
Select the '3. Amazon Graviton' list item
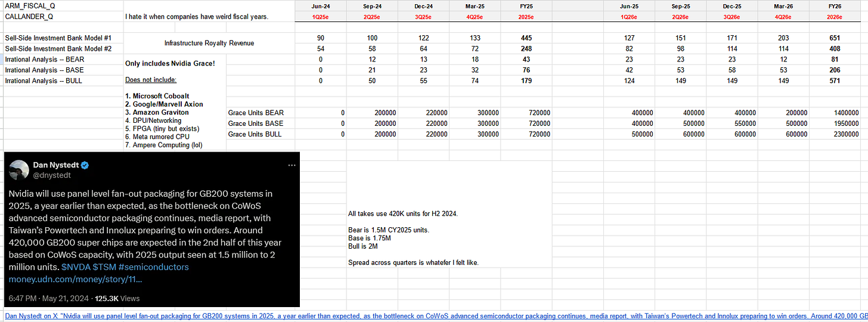(157, 112)
